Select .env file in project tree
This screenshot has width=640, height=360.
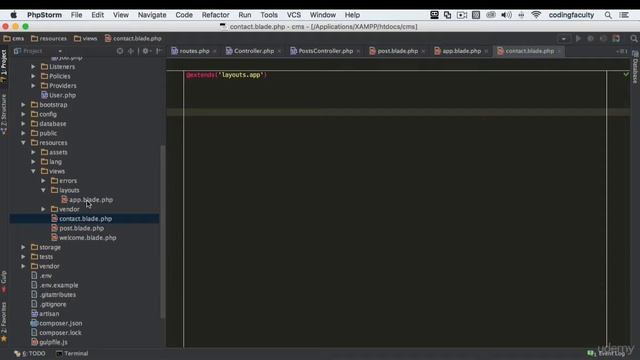tap(41, 276)
